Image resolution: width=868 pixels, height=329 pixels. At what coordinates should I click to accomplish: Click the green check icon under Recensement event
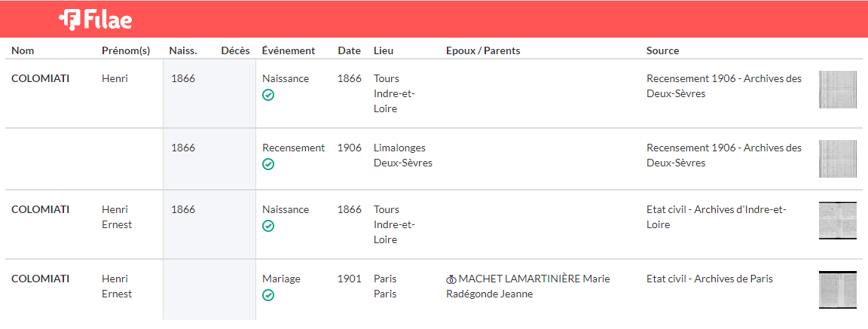click(268, 164)
